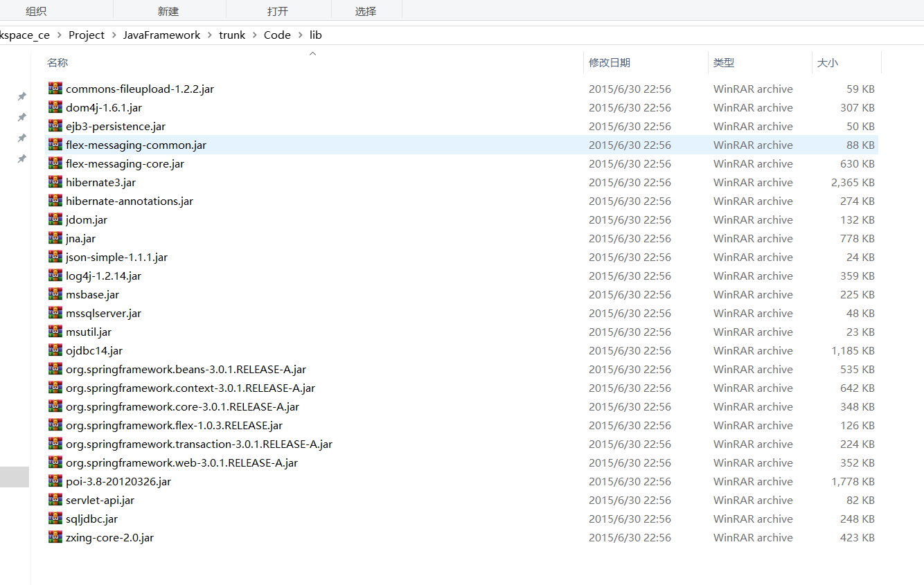
Task: Sort files by 类型 column header
Action: [x=724, y=62]
